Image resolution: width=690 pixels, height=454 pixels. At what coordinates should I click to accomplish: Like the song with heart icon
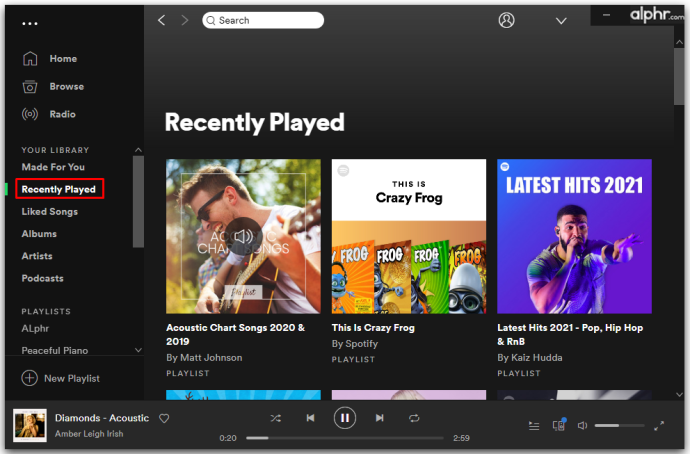pos(164,418)
